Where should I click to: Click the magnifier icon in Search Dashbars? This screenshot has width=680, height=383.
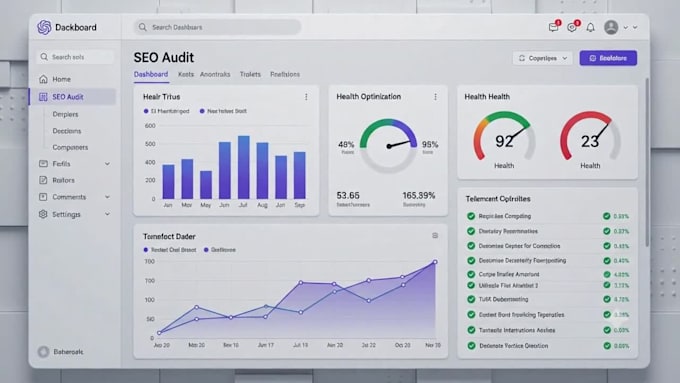point(143,27)
